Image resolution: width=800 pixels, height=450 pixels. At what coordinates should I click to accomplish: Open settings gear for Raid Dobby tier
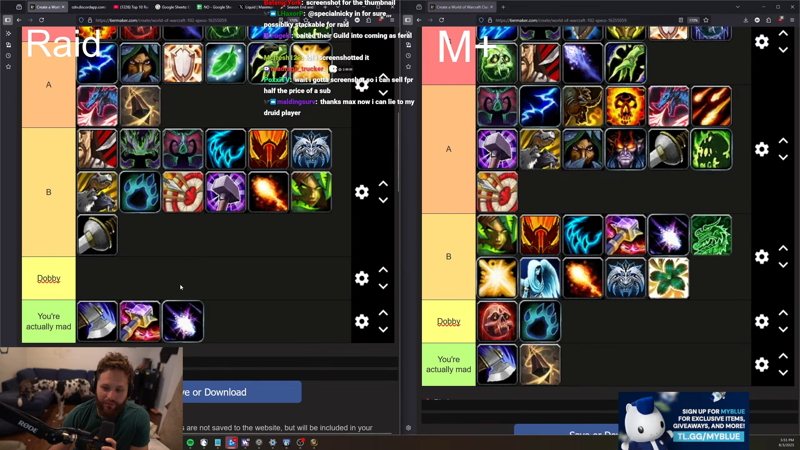[x=362, y=278]
